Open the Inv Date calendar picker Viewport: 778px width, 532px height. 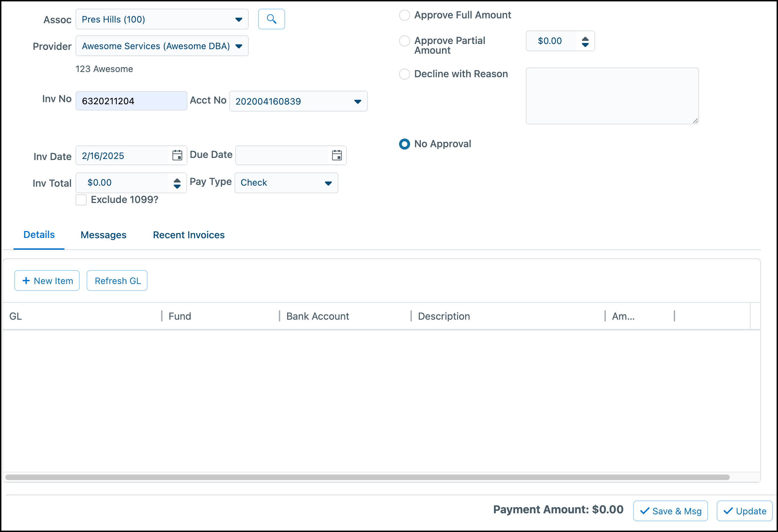177,156
